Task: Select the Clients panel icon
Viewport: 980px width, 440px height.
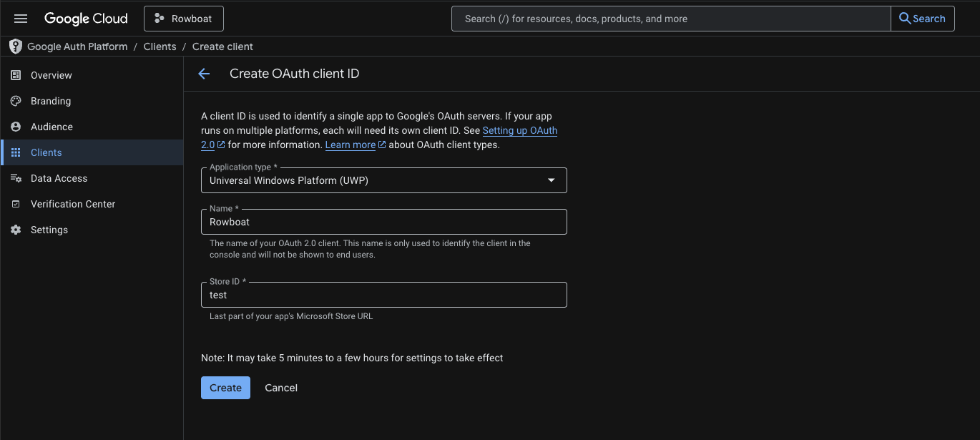Action: 16,152
